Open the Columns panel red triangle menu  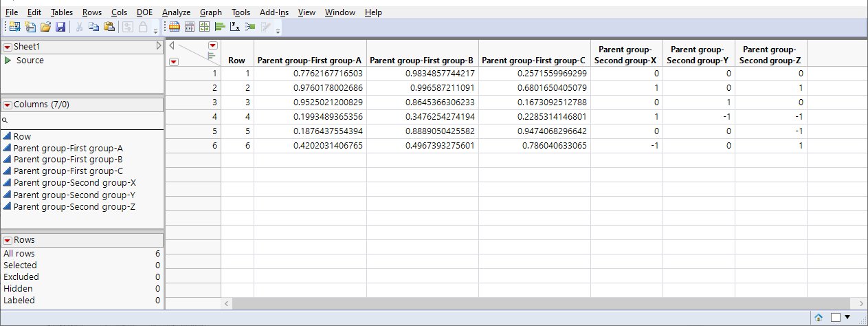tap(8, 105)
